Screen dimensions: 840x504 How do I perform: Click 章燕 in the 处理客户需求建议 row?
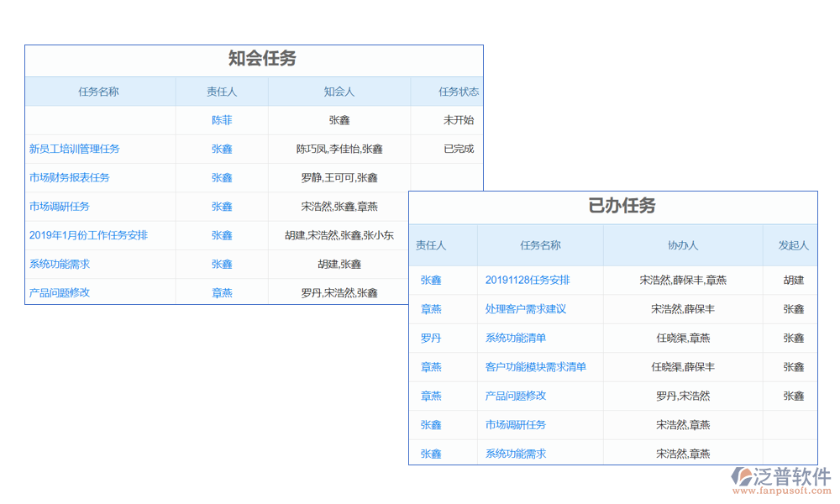pyautogui.click(x=431, y=309)
